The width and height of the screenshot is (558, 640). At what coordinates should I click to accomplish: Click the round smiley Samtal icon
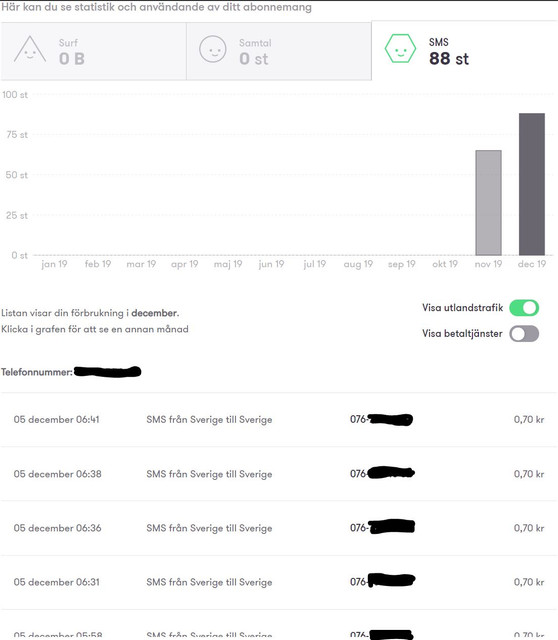click(x=213, y=49)
